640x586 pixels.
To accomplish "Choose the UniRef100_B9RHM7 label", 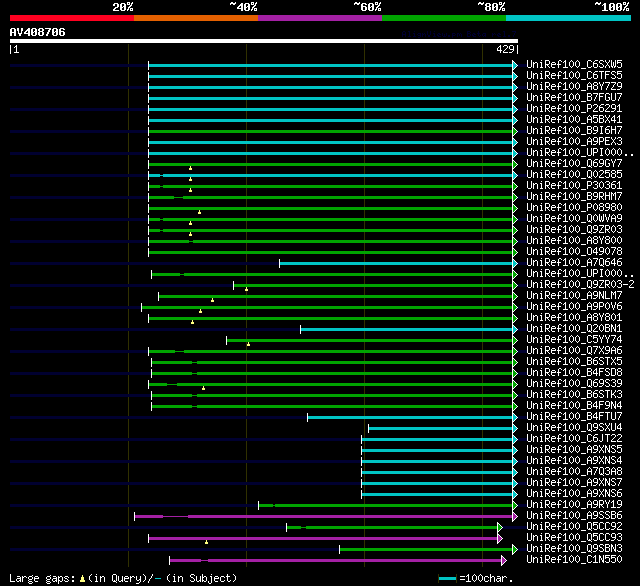I will point(574,197).
